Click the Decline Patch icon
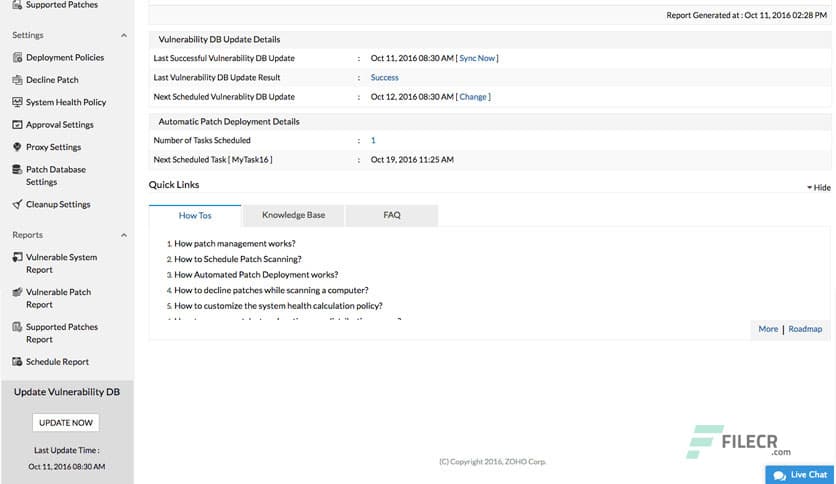This screenshot has width=836, height=484. (x=17, y=79)
